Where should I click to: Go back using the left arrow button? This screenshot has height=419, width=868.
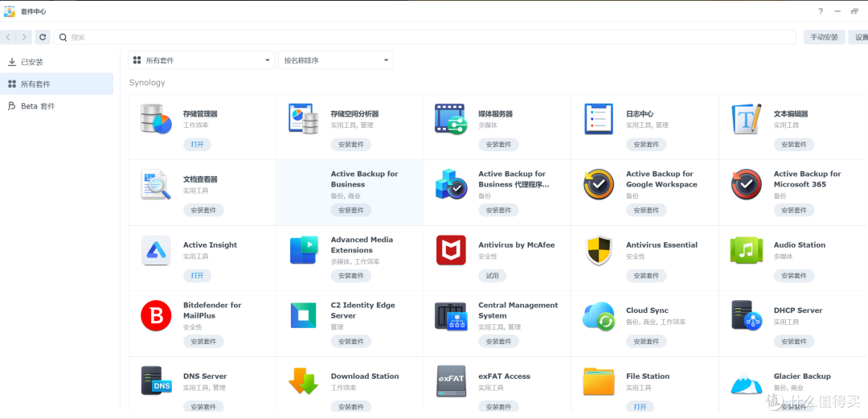8,37
